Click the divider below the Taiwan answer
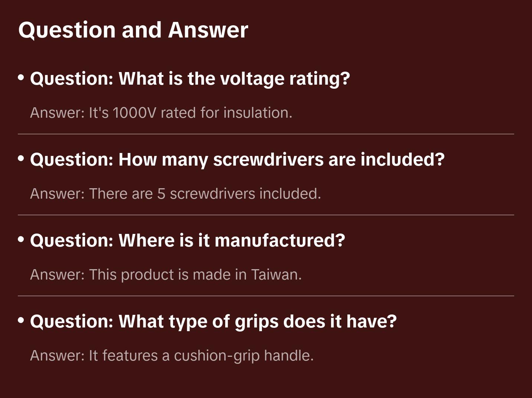 click(x=266, y=296)
